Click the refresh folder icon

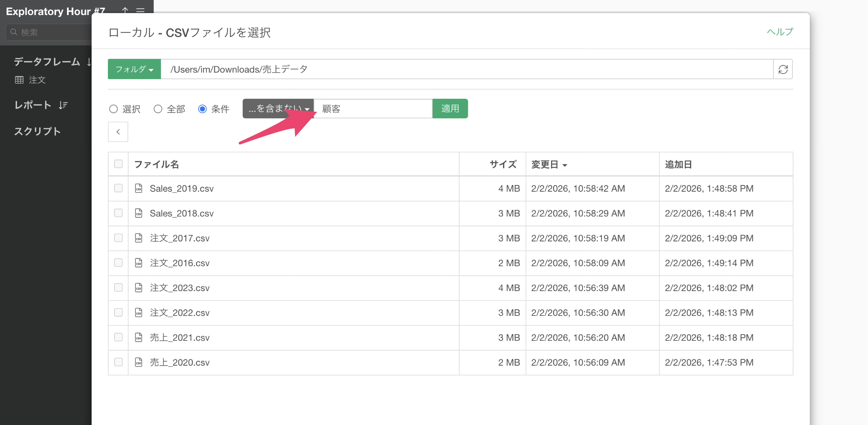point(783,70)
